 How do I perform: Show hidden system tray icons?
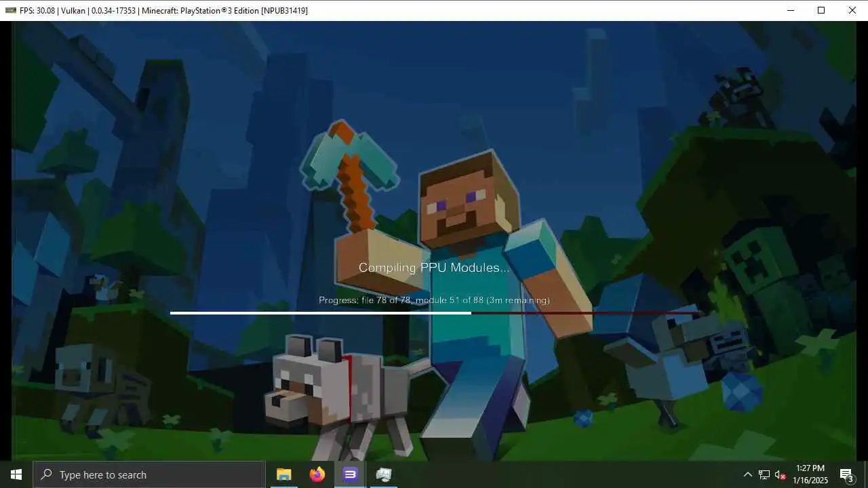click(x=747, y=474)
